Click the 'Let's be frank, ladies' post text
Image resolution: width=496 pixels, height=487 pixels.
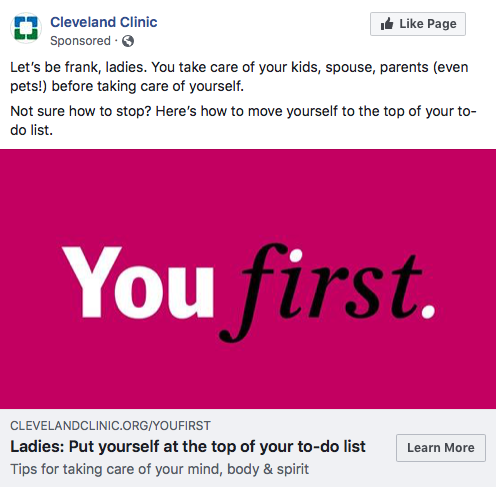pos(239,77)
